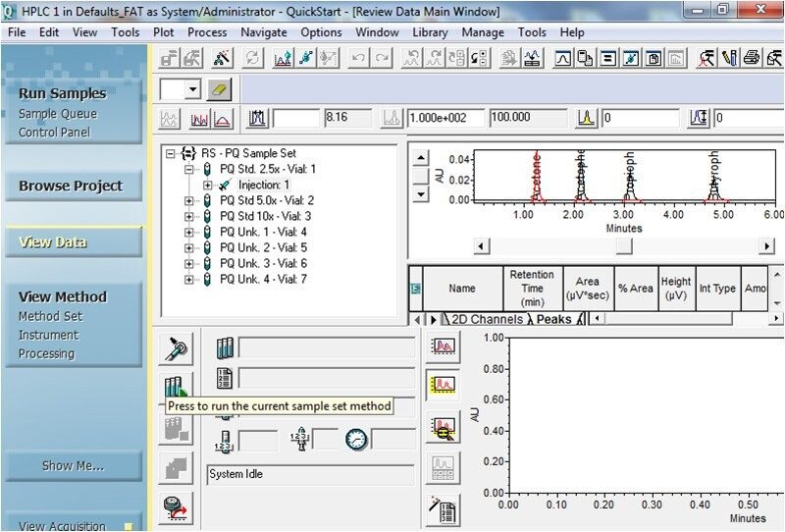Open the File menu
Screen dimensions: 785x532
[x=17, y=32]
